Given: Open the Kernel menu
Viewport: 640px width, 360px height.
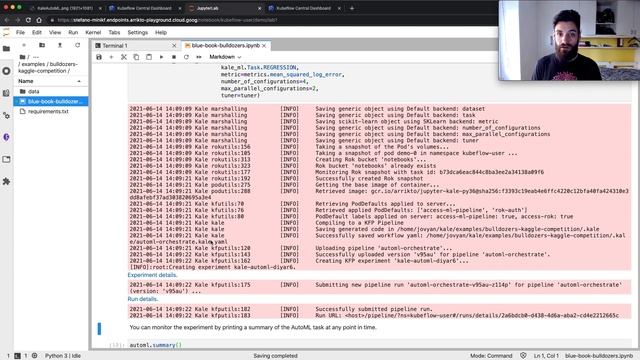Looking at the screenshot, I should click(x=93, y=32).
